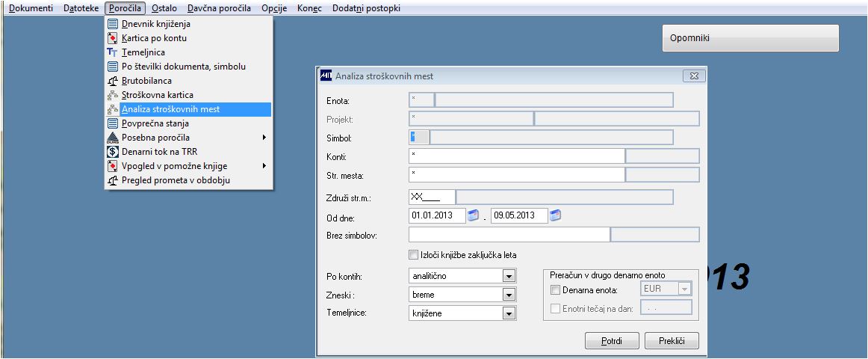Toggle Enotni tečaj na dan checkbox

tap(555, 309)
